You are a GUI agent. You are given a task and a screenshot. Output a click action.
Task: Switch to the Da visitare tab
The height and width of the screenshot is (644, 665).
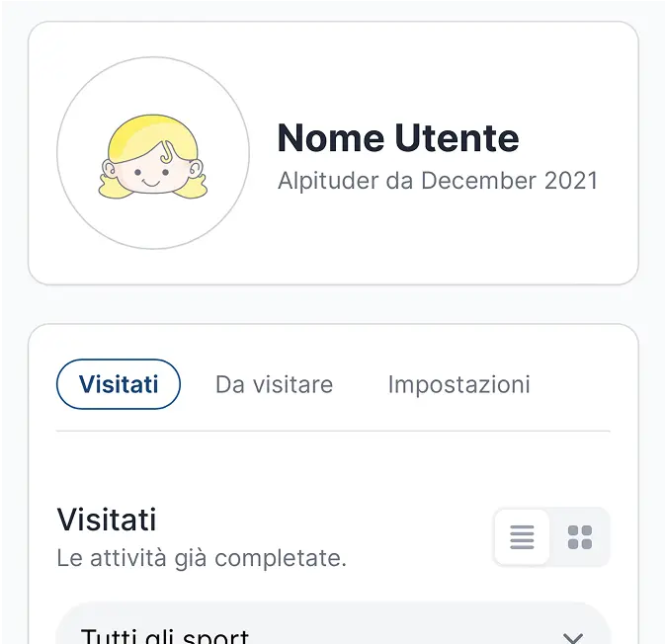click(274, 384)
